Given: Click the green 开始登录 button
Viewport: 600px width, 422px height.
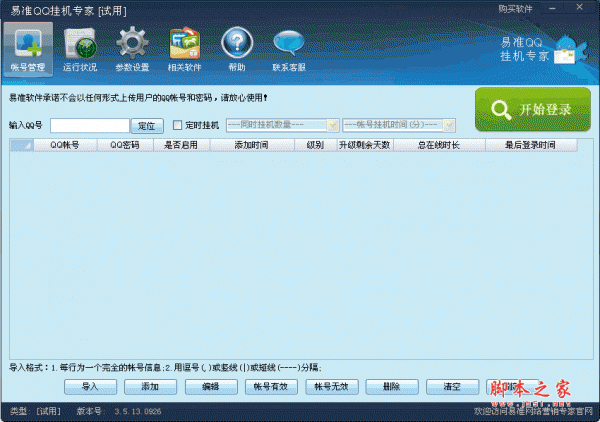Looking at the screenshot, I should point(533,109).
